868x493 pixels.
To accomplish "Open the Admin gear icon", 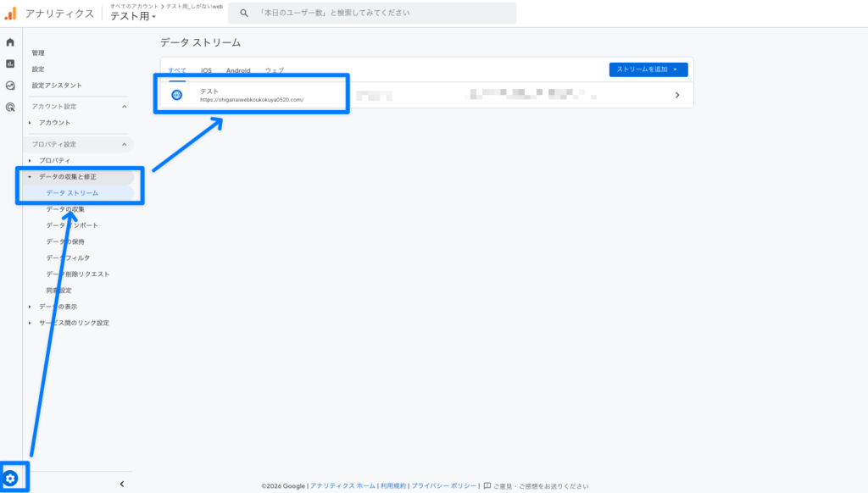I will pos(11,479).
